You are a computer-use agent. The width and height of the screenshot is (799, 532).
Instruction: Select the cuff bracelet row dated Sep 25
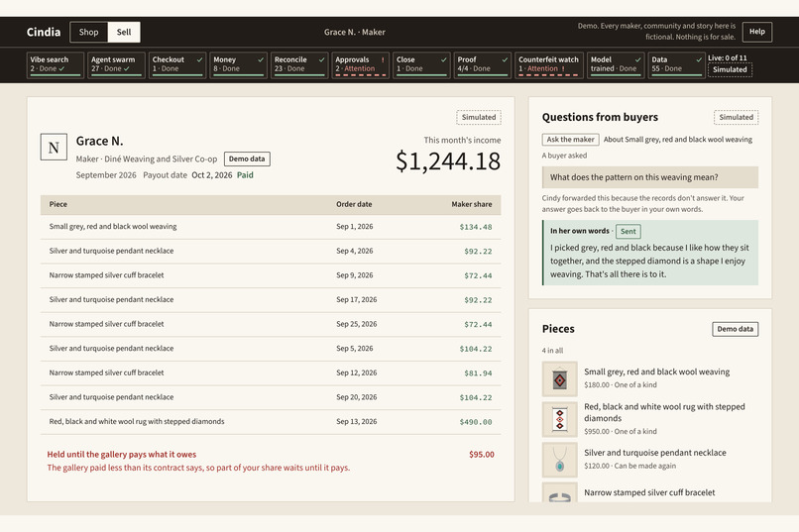coord(271,324)
